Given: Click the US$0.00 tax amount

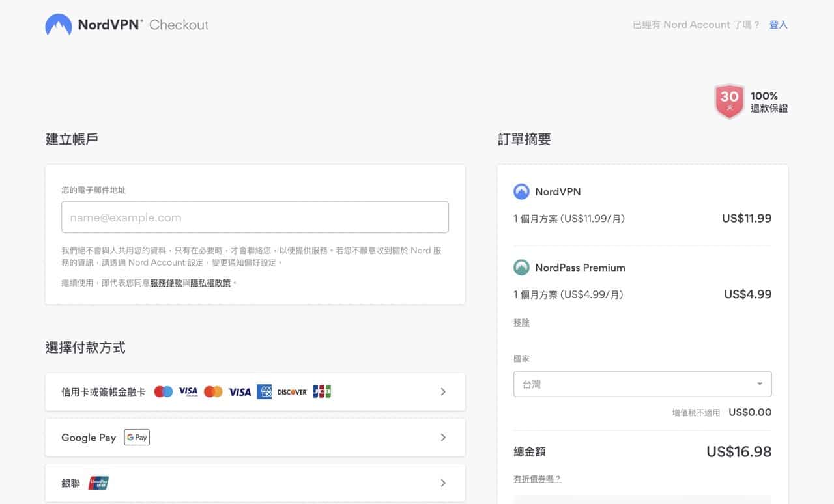Looking at the screenshot, I should (750, 412).
